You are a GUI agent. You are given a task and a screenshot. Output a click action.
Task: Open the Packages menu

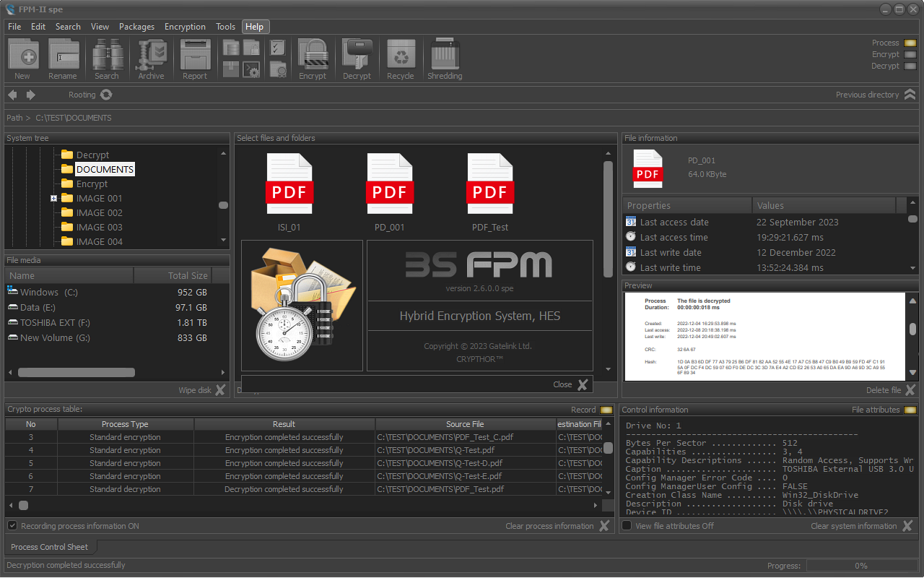136,27
